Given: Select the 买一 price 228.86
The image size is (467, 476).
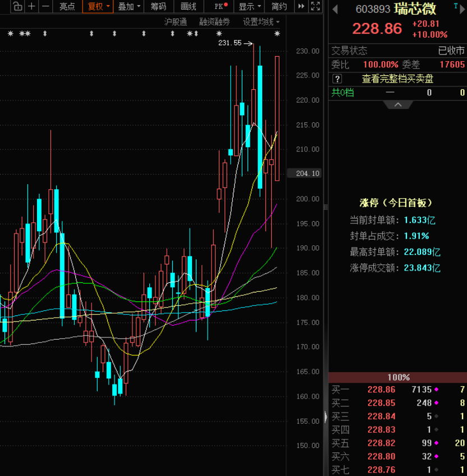Looking at the screenshot, I should 381,390.
